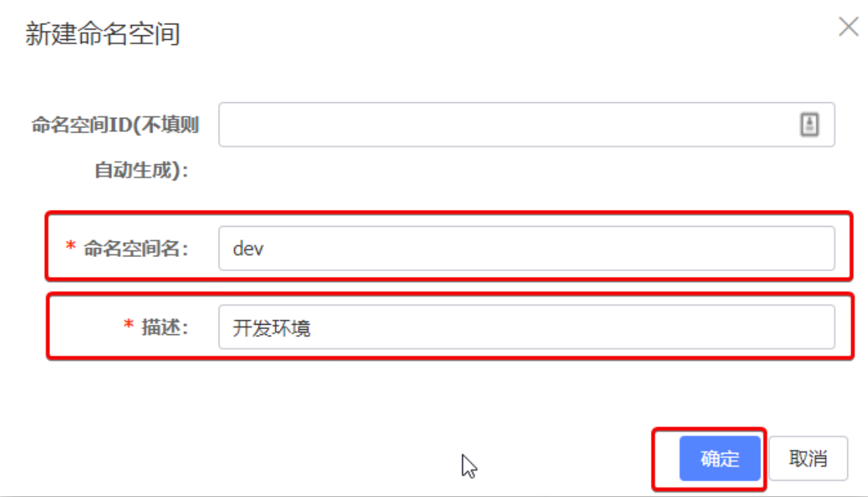
Task: Close the 新建命名空间 dialog with X
Action: coord(848,27)
